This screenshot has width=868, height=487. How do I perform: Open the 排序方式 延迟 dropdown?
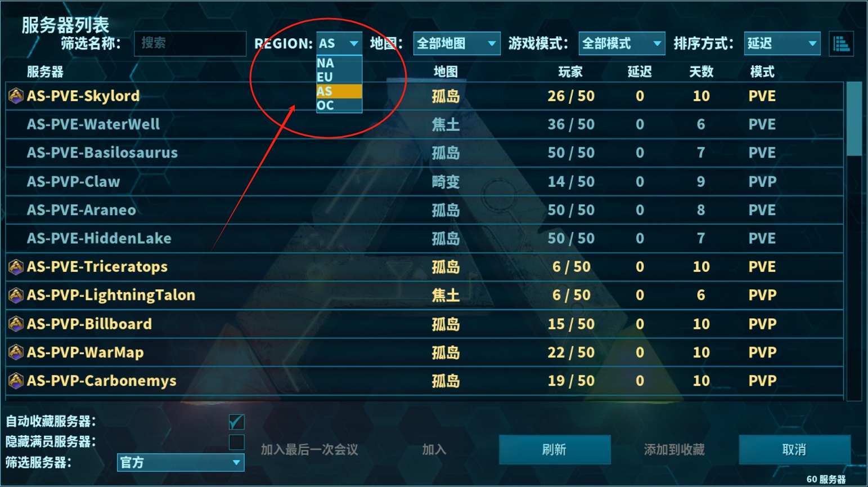tap(782, 43)
